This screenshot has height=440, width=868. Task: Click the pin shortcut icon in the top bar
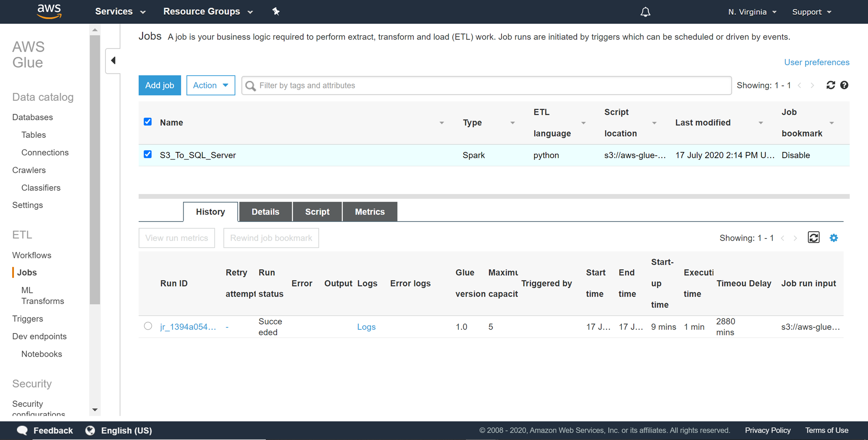click(276, 12)
